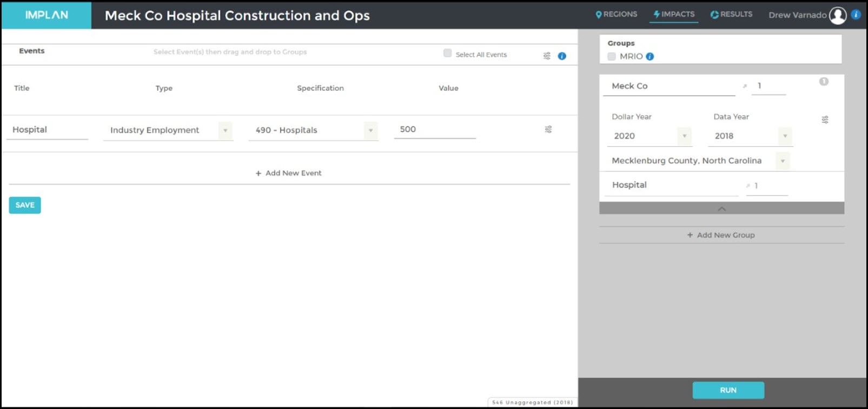Screen dimensions: 868x409
Task: Collapse the Meck Co group with the chevron bar
Action: pos(721,209)
